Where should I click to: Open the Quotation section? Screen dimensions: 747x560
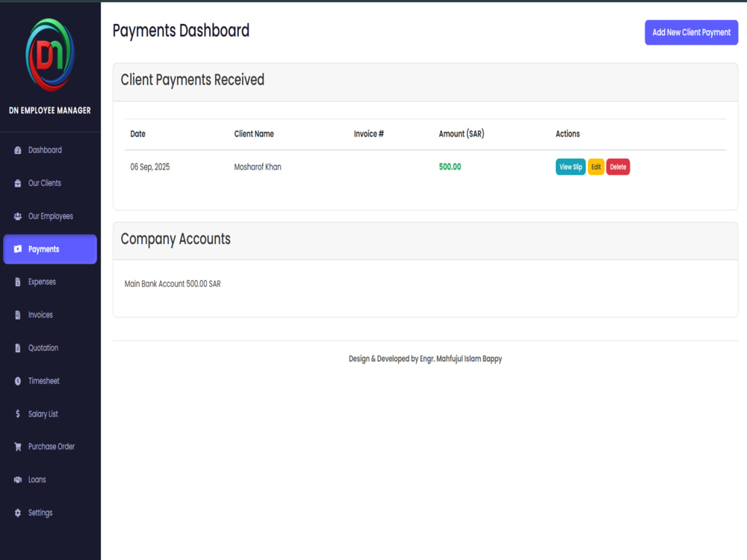50,348
